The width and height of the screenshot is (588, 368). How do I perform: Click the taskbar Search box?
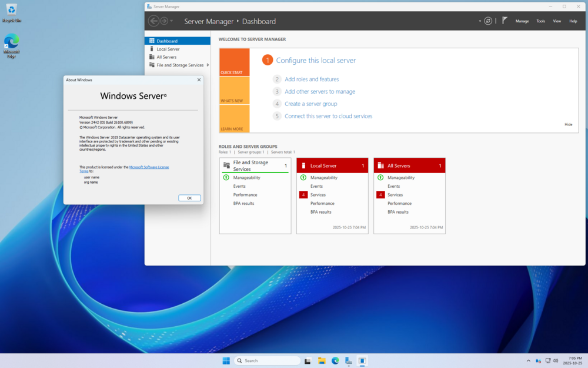coord(268,361)
